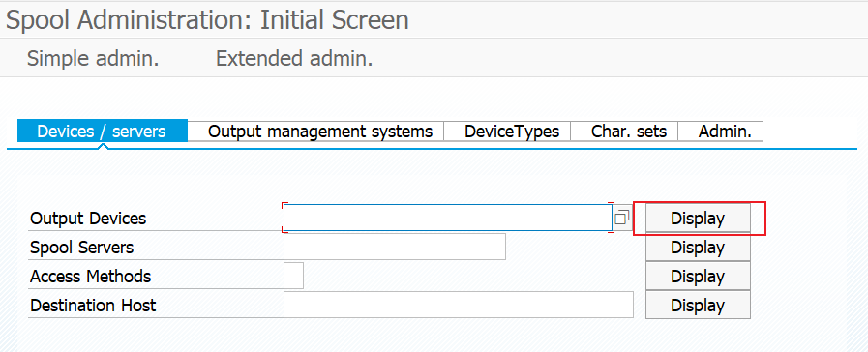Select the Devices / servers tab

[102, 132]
